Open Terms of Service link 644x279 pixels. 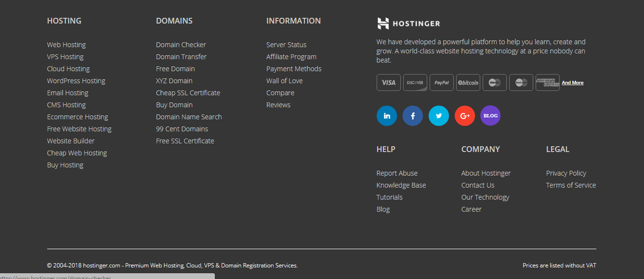coord(571,185)
